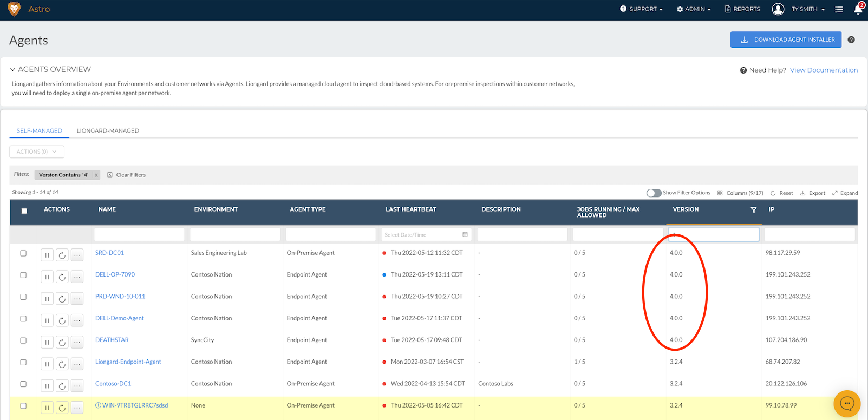This screenshot has height=420, width=868.
Task: Restart the DELL-OP-7090 agent
Action: point(62,277)
